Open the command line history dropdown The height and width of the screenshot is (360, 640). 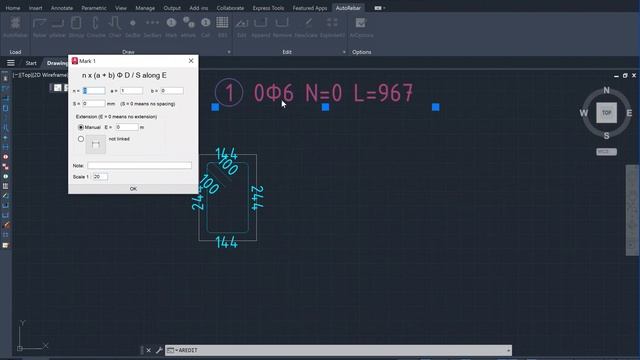pyautogui.click(x=508, y=350)
